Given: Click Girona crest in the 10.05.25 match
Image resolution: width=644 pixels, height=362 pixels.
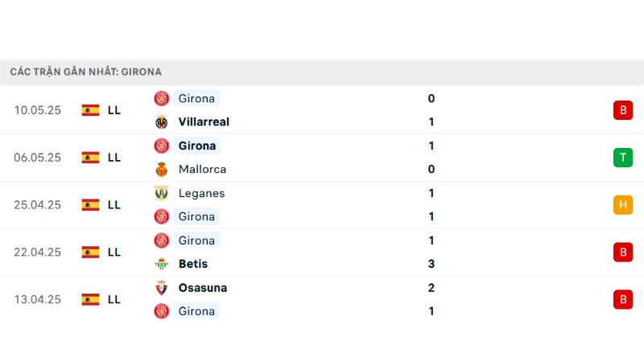Looking at the screenshot, I should click(162, 98).
